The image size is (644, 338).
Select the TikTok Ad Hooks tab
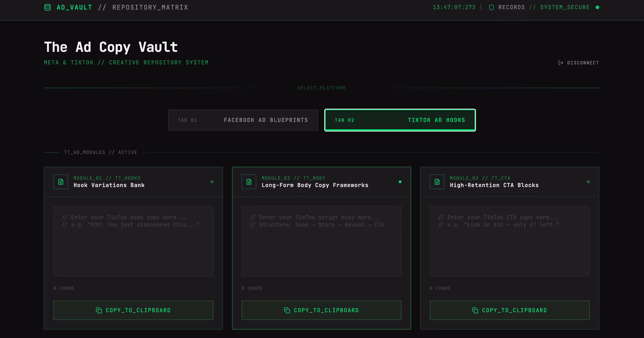pos(400,120)
